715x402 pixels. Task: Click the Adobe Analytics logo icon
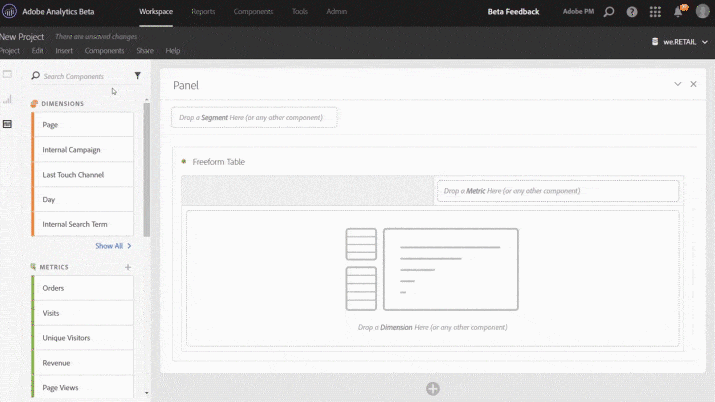tap(9, 11)
